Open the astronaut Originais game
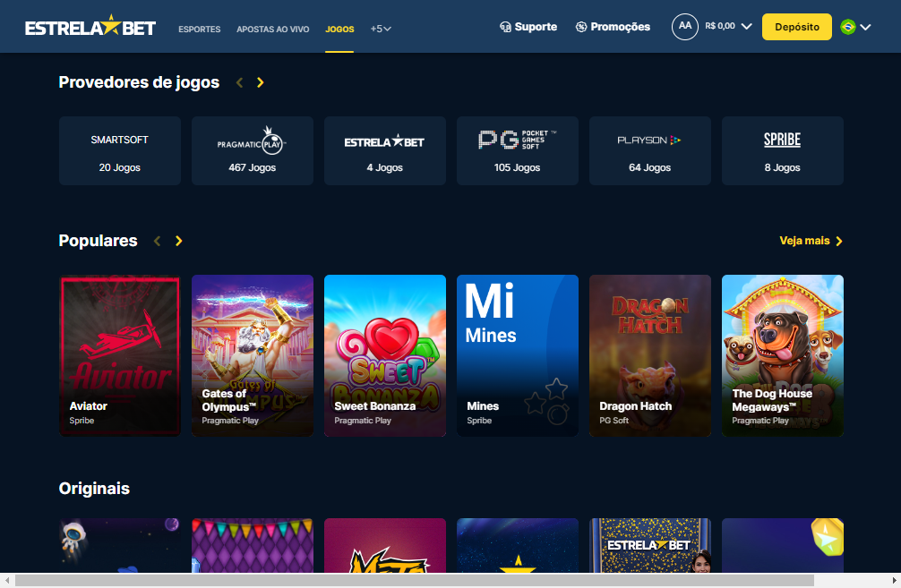Image resolution: width=901 pixels, height=588 pixels. click(119, 546)
